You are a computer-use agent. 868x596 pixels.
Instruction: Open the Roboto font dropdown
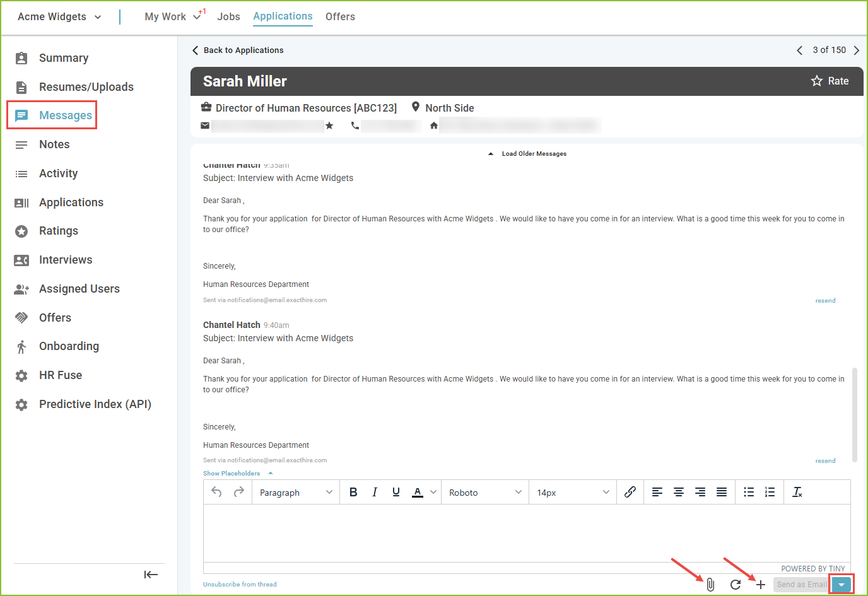pyautogui.click(x=485, y=493)
